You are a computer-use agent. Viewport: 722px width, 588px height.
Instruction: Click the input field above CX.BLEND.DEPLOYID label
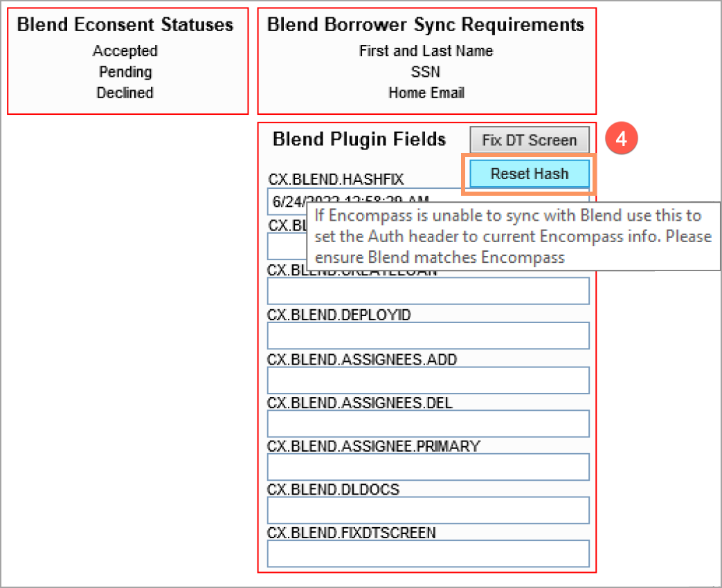pyautogui.click(x=428, y=291)
